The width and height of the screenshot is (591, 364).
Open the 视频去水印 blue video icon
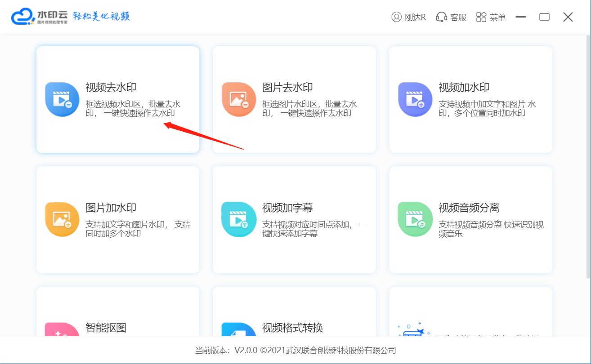click(x=63, y=99)
